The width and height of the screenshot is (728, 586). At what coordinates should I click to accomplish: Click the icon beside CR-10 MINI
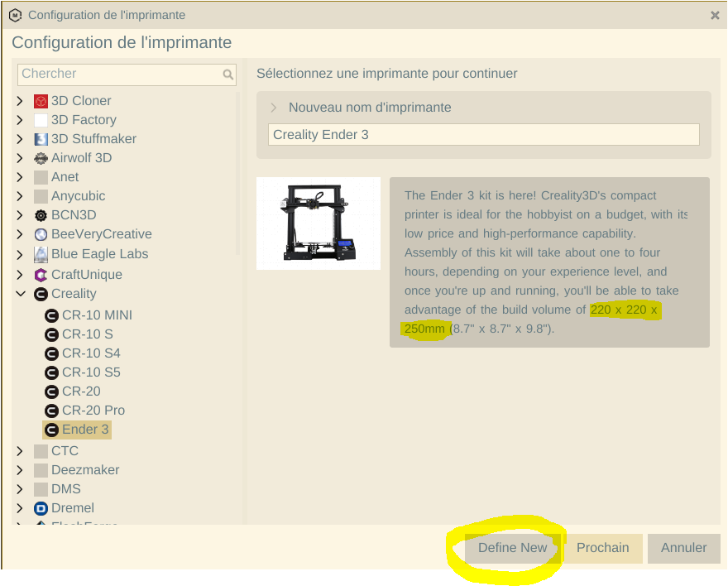click(51, 315)
